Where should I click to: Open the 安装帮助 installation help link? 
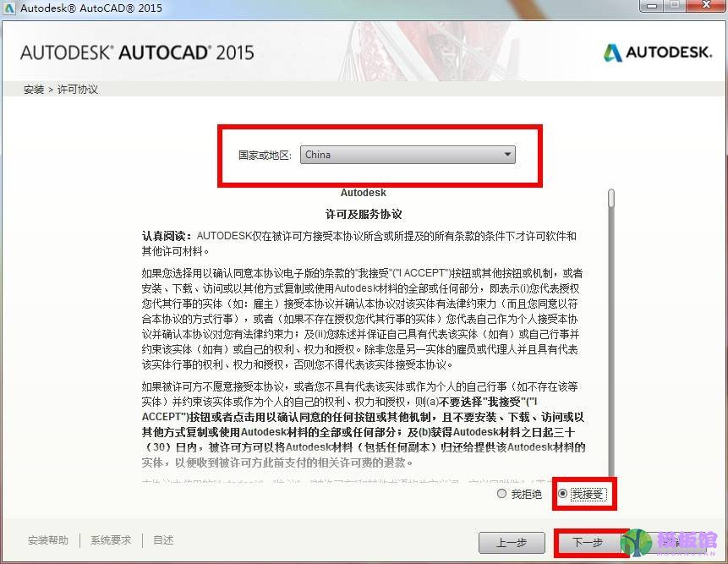point(48,540)
